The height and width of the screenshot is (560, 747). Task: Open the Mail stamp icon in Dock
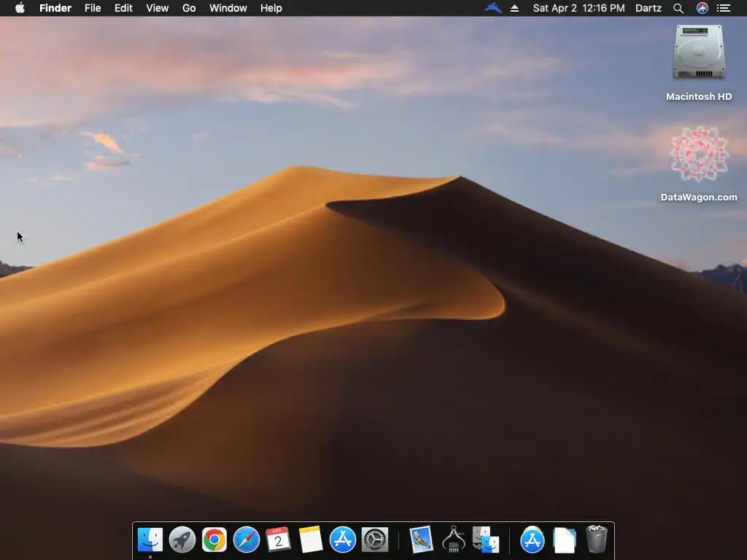[421, 540]
